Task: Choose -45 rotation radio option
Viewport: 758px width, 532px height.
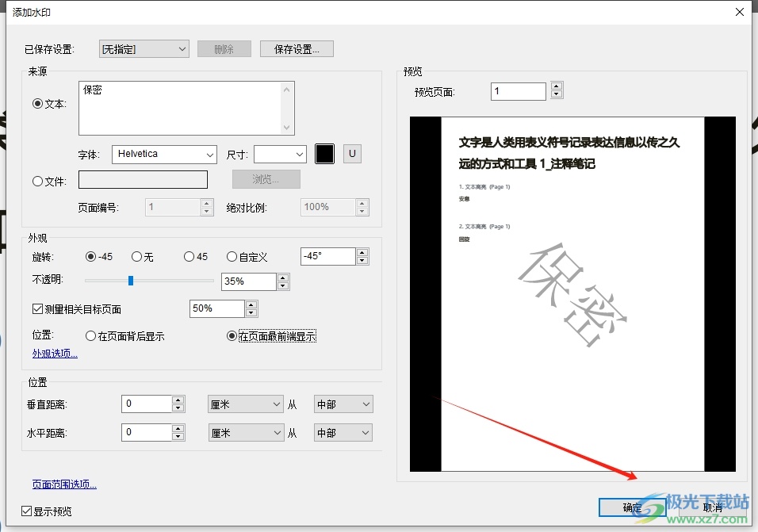Action: pos(90,257)
